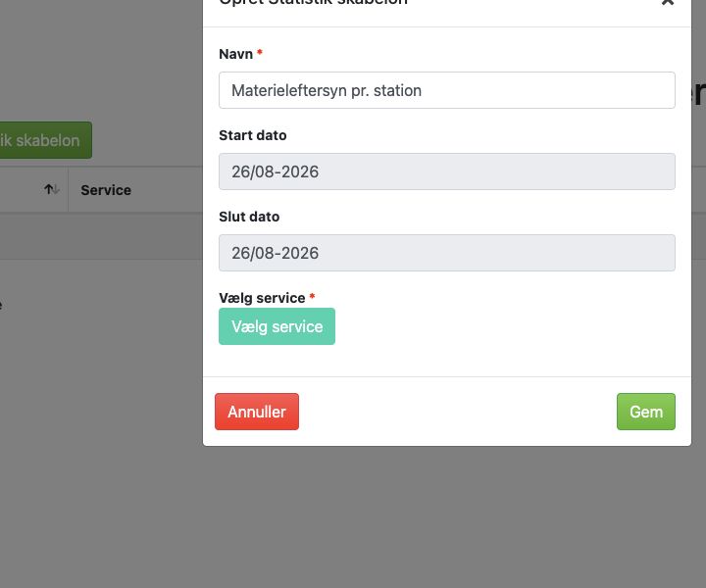
Task: Click the Service column header
Action: tap(106, 190)
